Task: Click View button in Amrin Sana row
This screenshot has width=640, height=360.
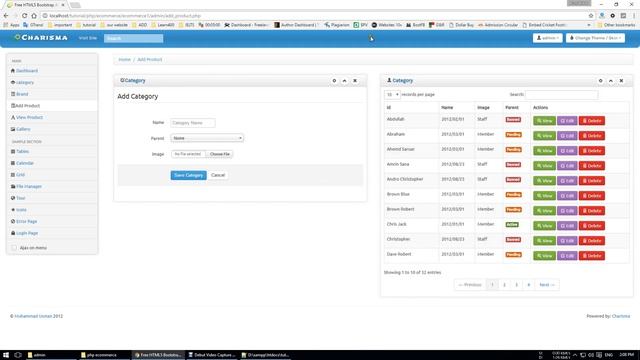Action: (544, 166)
